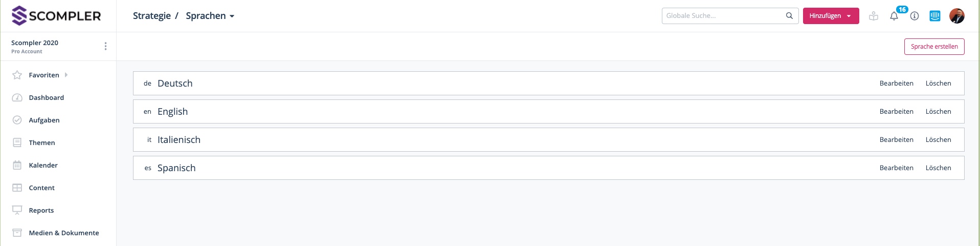
Task: Open the Dashboard sidebar item
Action: tap(46, 97)
